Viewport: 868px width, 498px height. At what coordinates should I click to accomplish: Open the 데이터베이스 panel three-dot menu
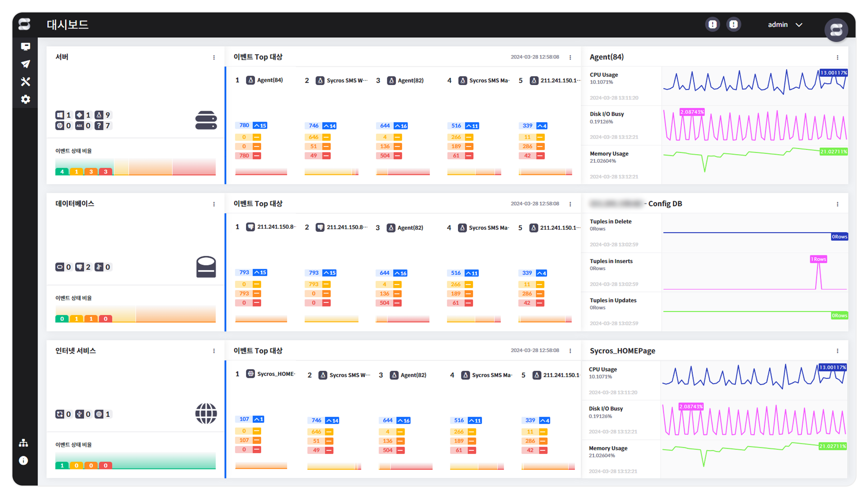pyautogui.click(x=214, y=204)
